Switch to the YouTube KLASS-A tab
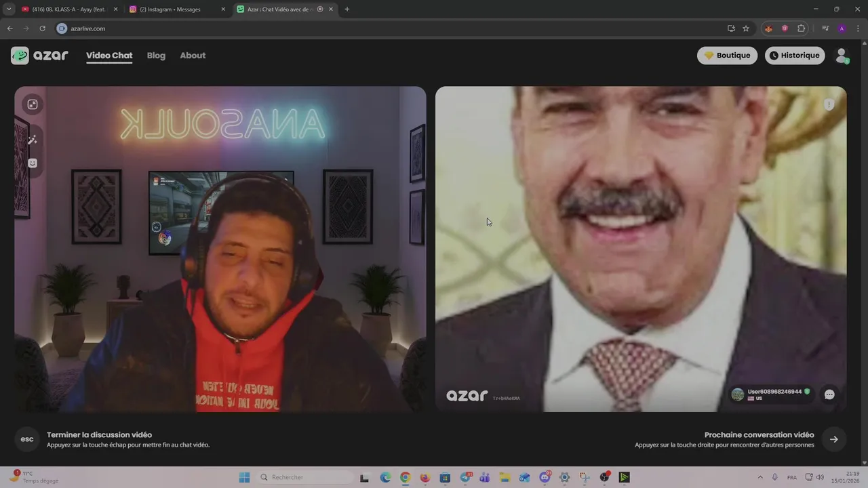868x488 pixels. coord(69,9)
